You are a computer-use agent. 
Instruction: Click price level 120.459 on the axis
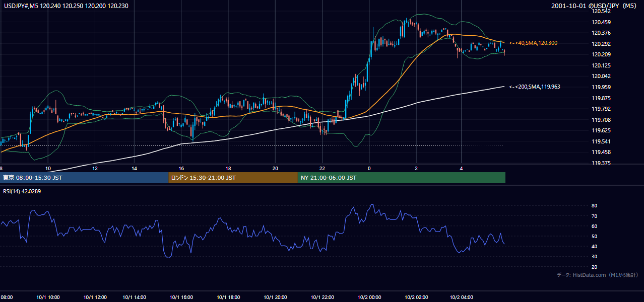click(601, 22)
